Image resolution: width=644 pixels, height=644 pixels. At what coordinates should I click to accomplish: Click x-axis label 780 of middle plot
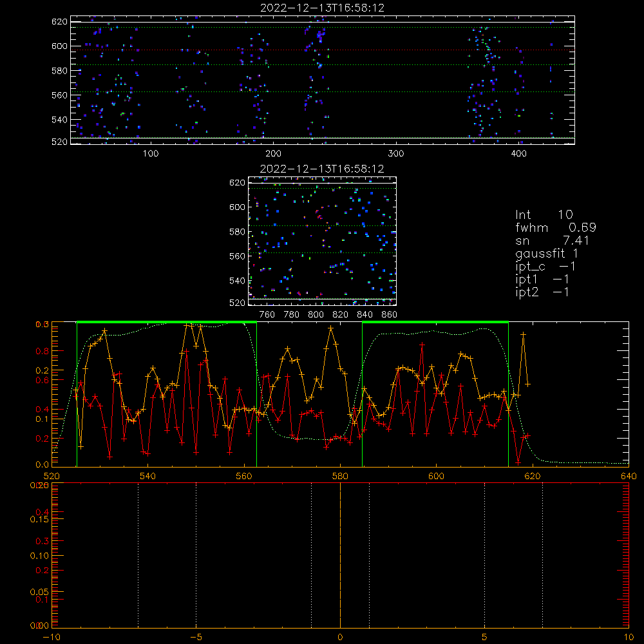[292, 315]
